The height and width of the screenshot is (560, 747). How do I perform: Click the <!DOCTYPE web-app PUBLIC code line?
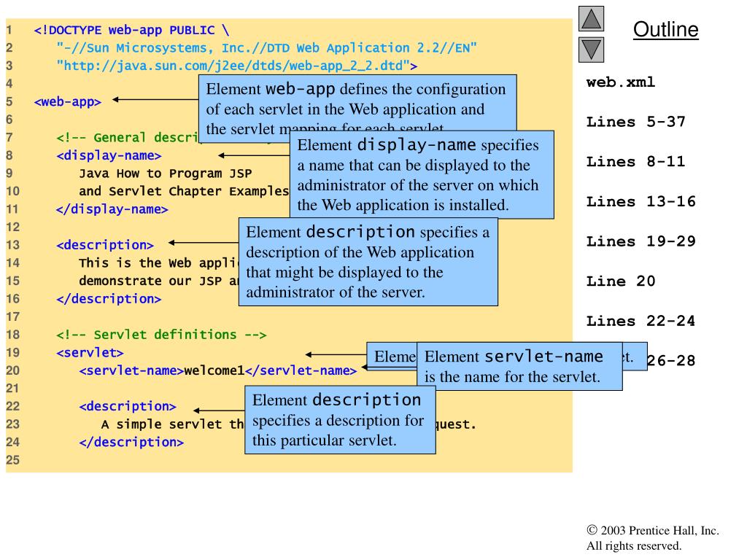pyautogui.click(x=131, y=30)
